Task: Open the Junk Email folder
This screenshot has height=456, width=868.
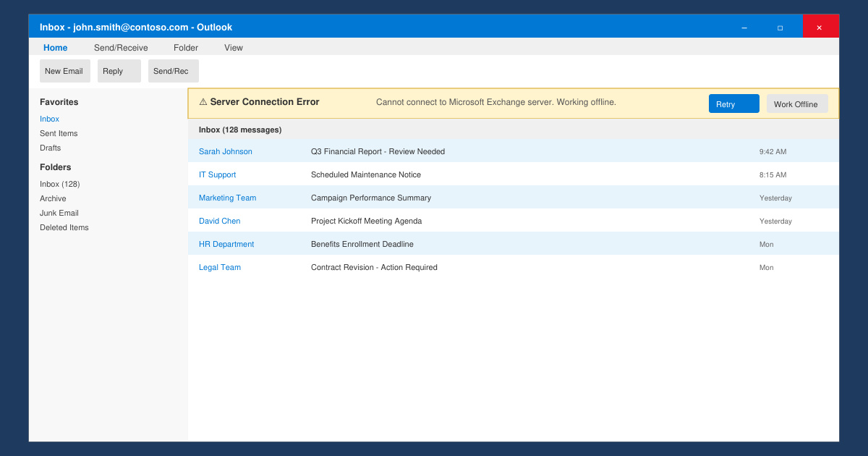Action: point(59,213)
